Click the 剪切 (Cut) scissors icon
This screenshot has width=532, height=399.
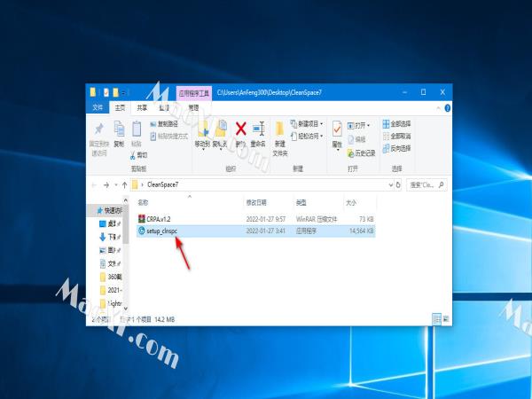click(x=139, y=155)
